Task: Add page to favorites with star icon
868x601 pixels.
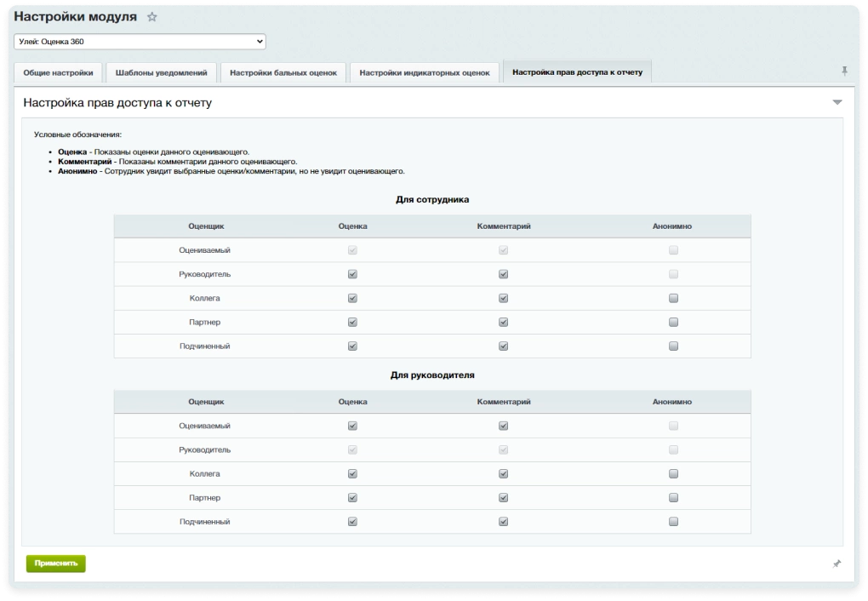Action: point(151,17)
